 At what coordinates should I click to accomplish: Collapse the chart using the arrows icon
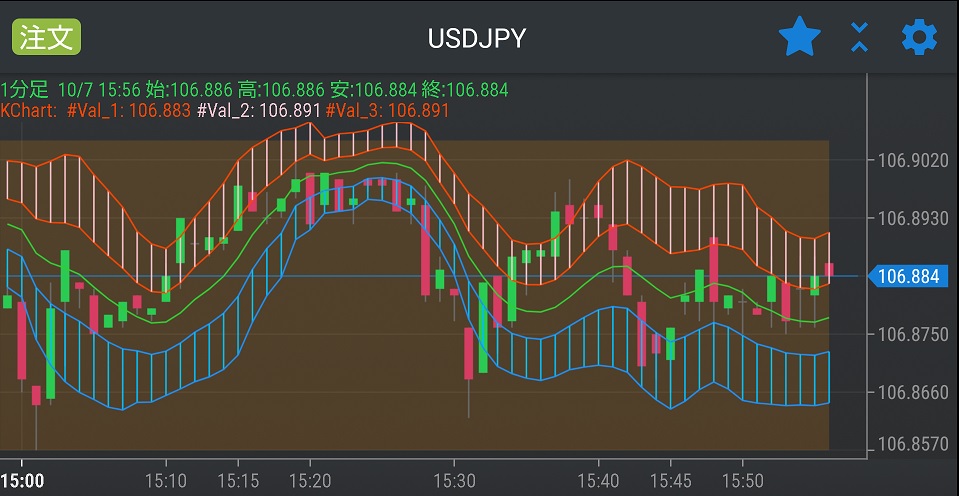coord(859,37)
